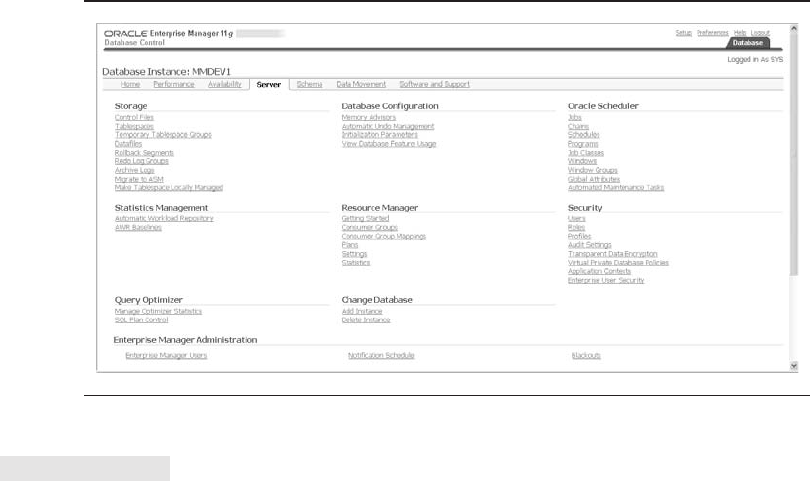Viewport: 810px width, 481px height.
Task: Click the scrollbar down arrow
Action: [x=794, y=366]
